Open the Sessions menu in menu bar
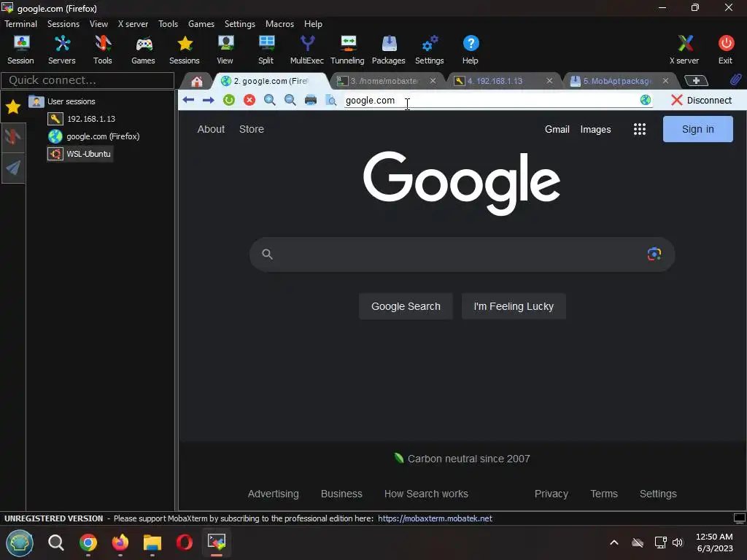 pos(63,24)
